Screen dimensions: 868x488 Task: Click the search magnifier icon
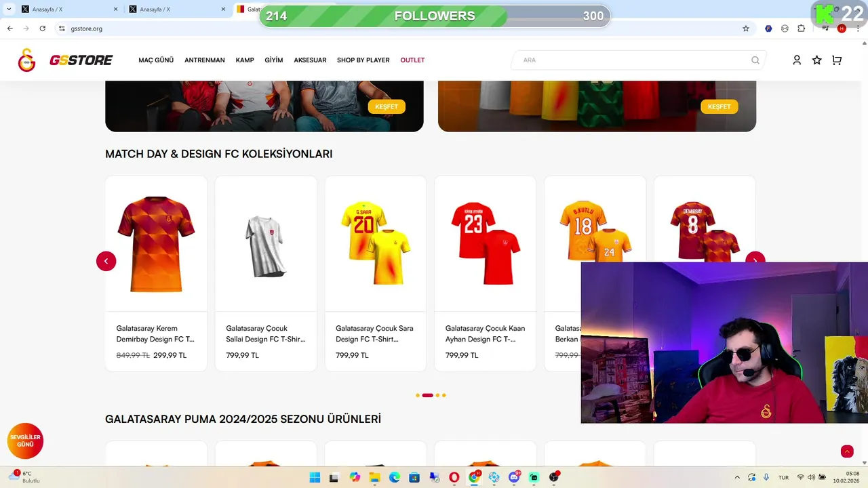[x=755, y=60]
